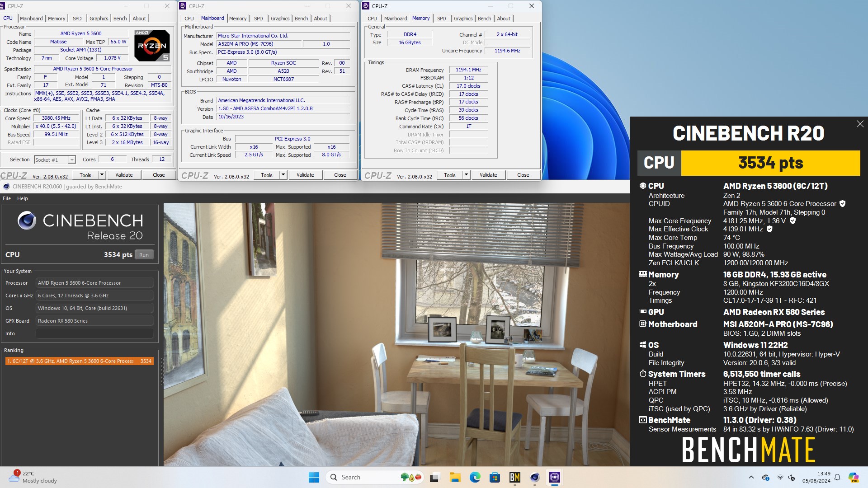868x488 pixels.
Task: Launch Microsoft Edge from the taskbar
Action: (475, 477)
